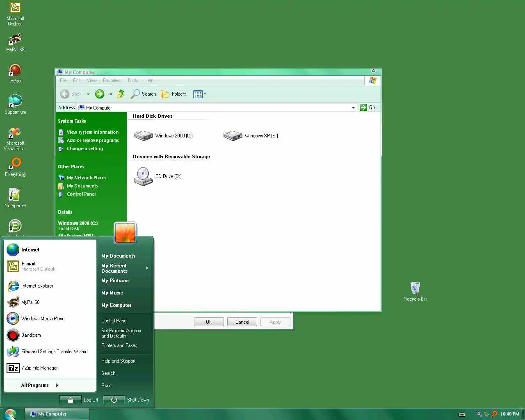
Task: Open Views dropdown in toolbar
Action: point(199,94)
